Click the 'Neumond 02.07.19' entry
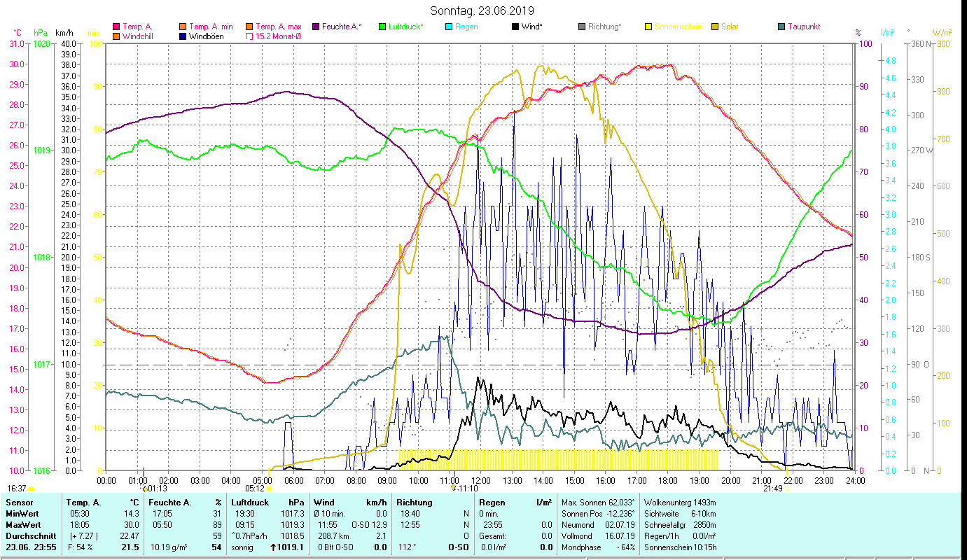Viewport: 967px width, 560px height. click(599, 525)
